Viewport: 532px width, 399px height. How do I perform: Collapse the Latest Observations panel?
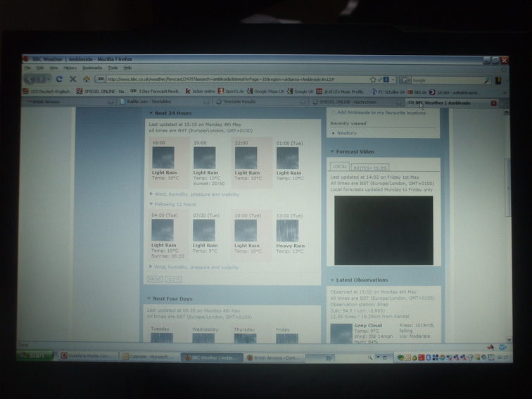pyautogui.click(x=332, y=280)
